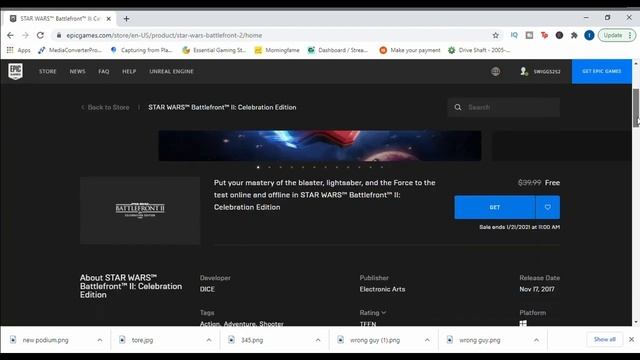Open the square extension icon beside IQ
This screenshot has width=640, height=360.
529,36
